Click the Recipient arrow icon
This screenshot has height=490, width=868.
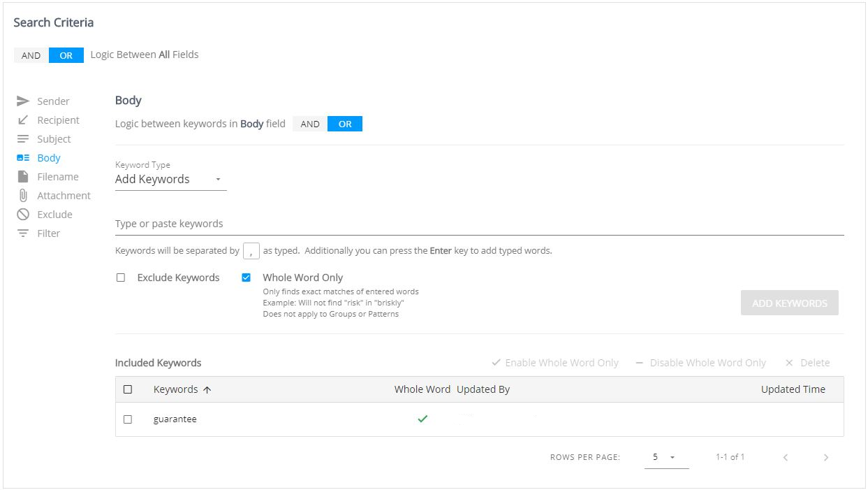[23, 120]
